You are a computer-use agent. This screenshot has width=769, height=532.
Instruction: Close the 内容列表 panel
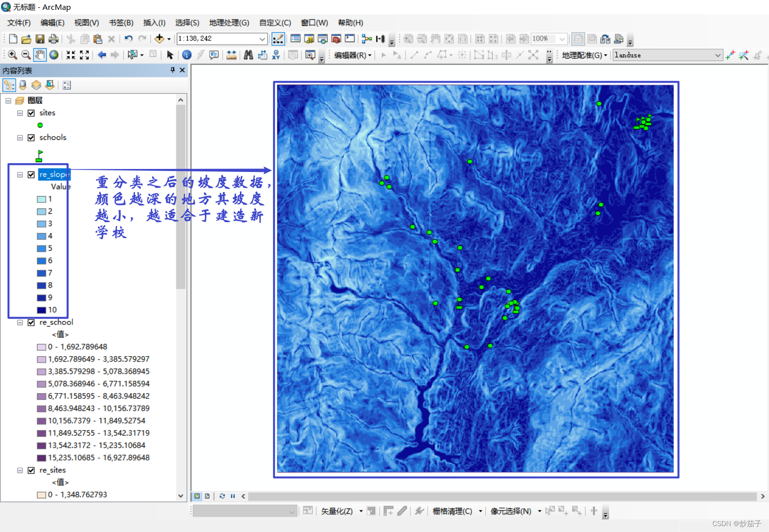(182, 70)
